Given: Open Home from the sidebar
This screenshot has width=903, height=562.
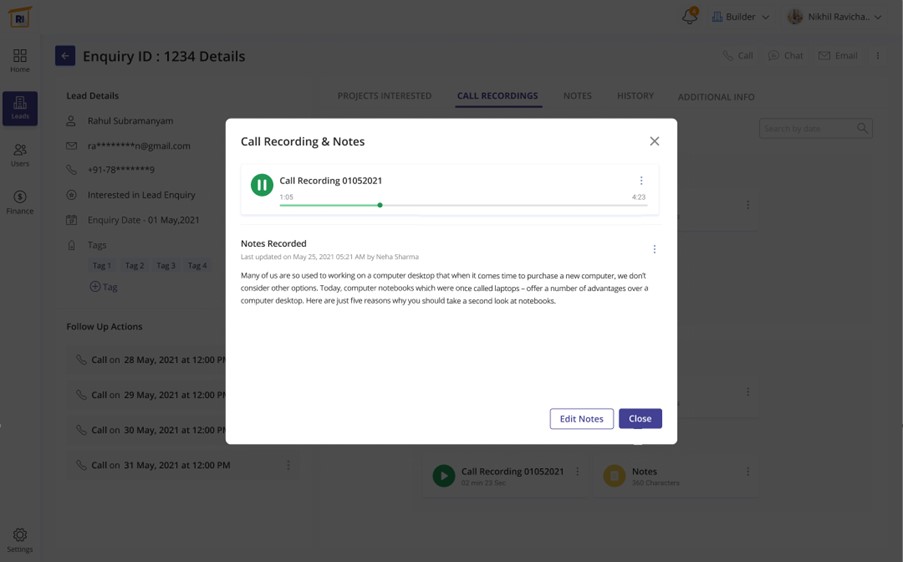Looking at the screenshot, I should tap(20, 60).
